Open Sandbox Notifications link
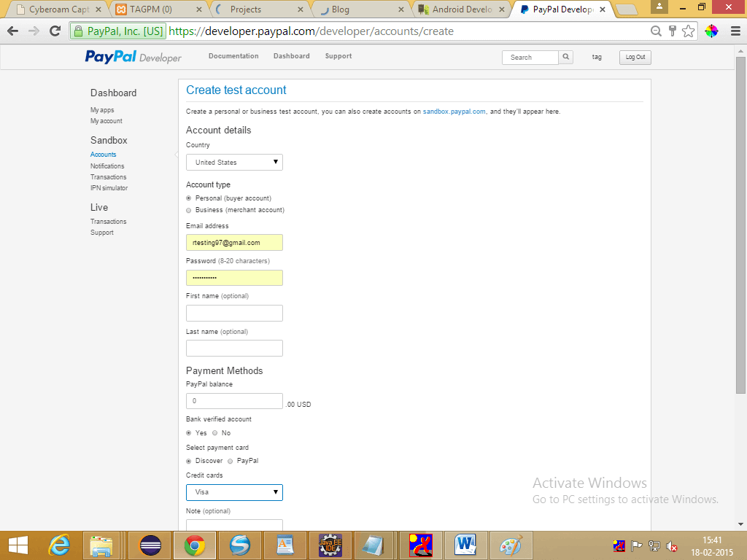 (x=107, y=166)
